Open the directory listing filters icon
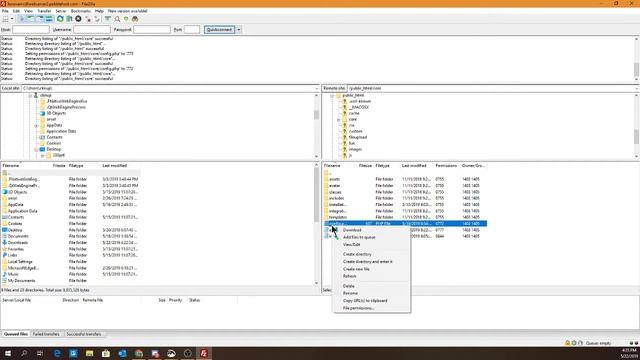 point(108,19)
